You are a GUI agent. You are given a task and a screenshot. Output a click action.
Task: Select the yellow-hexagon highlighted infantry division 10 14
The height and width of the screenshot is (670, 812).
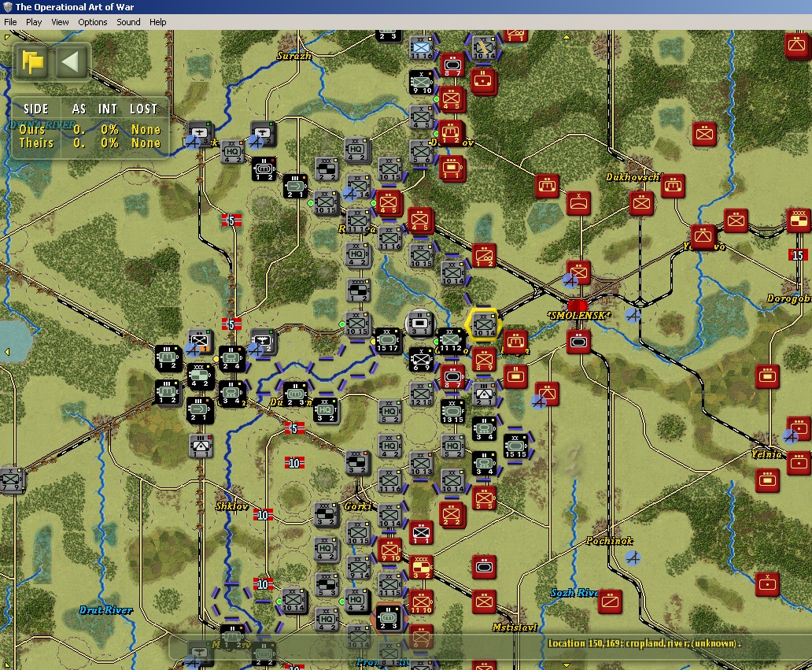483,325
